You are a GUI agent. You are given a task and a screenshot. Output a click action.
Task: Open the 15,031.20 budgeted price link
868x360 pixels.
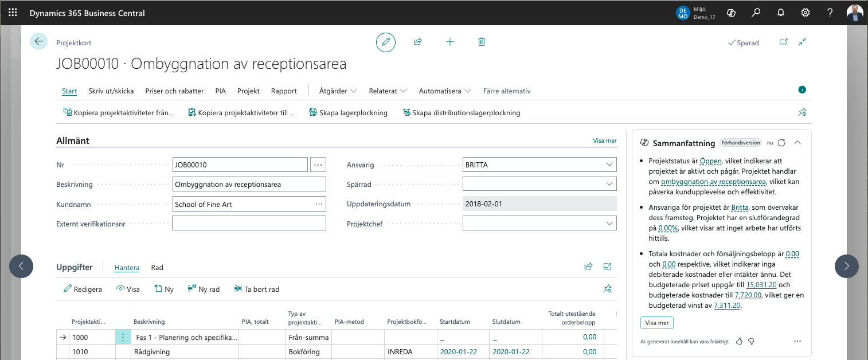coord(760,285)
